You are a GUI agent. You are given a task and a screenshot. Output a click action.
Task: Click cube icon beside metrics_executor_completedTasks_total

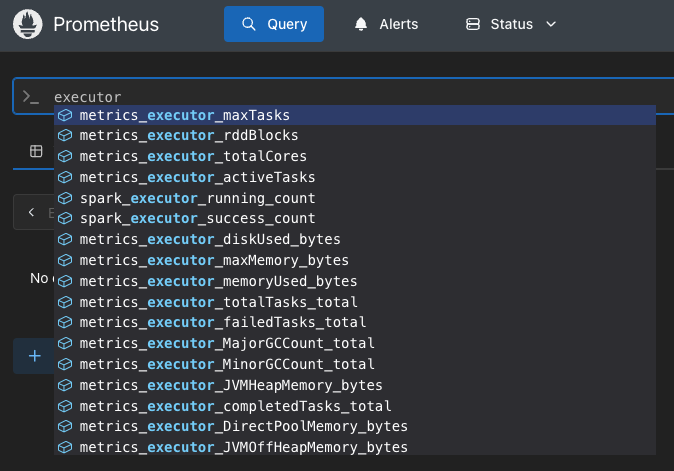click(x=65, y=406)
